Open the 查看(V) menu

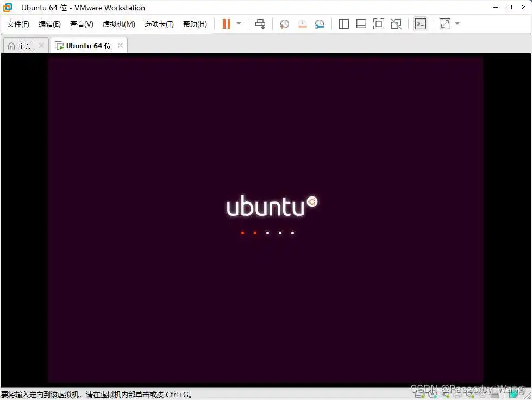pyautogui.click(x=82, y=24)
